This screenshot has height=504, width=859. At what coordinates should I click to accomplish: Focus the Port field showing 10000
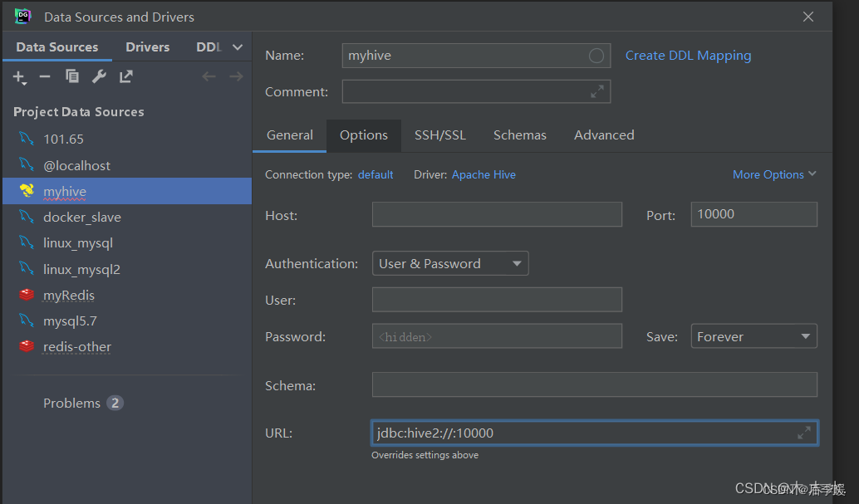click(753, 214)
